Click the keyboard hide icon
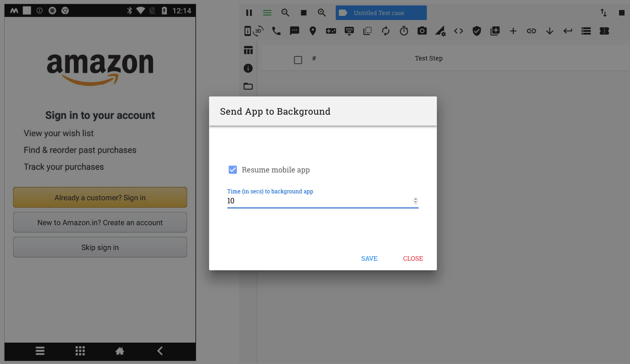 (x=349, y=31)
